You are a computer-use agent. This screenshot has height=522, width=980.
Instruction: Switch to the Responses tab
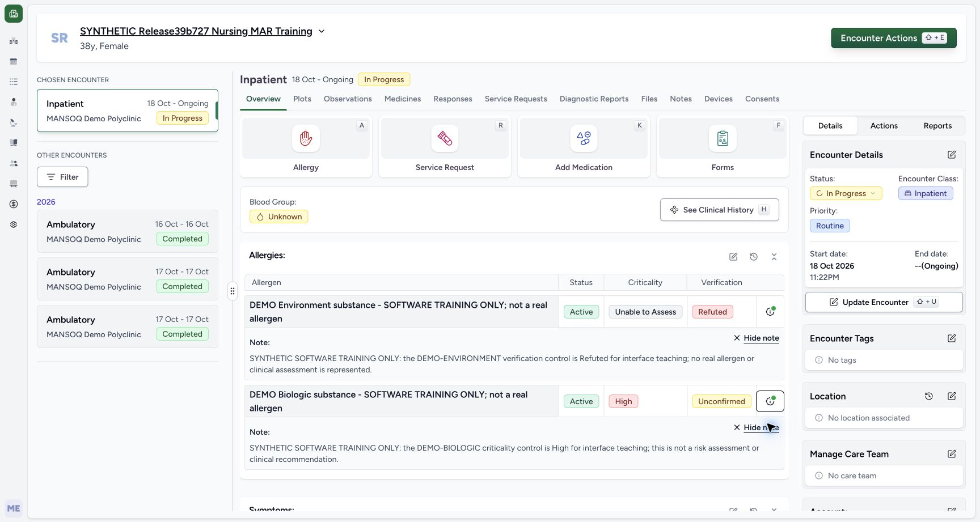click(453, 99)
